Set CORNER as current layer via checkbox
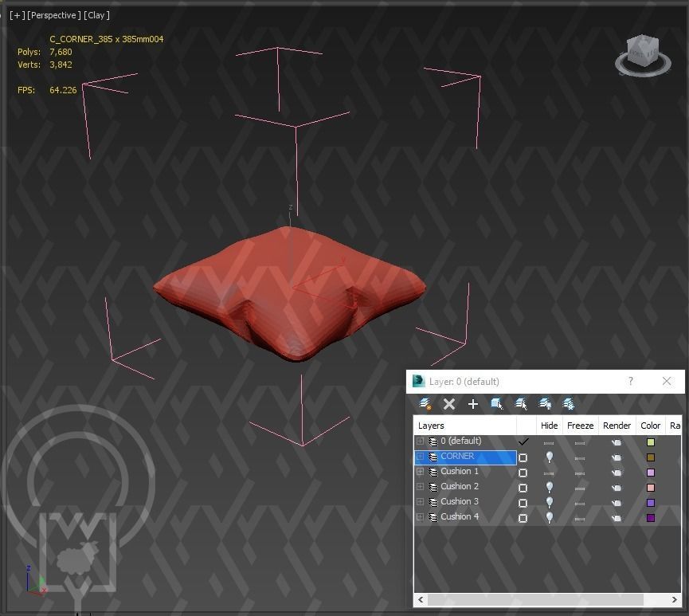 (523, 457)
